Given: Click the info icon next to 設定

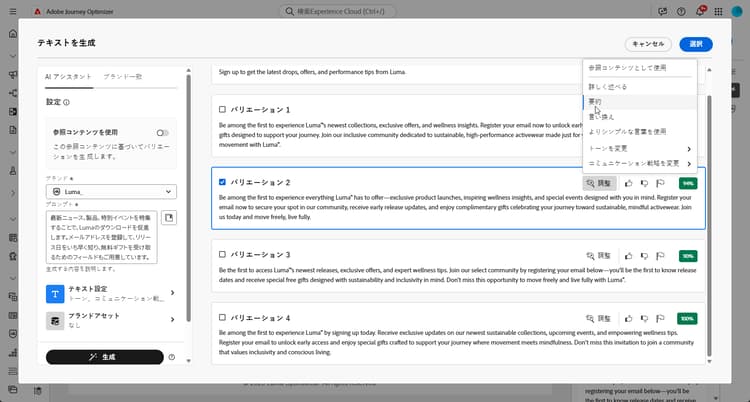Looking at the screenshot, I should pos(66,102).
